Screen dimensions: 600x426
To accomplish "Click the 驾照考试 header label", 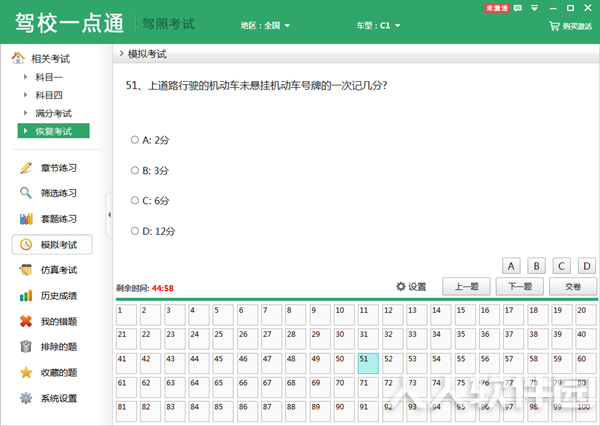I will [x=168, y=24].
